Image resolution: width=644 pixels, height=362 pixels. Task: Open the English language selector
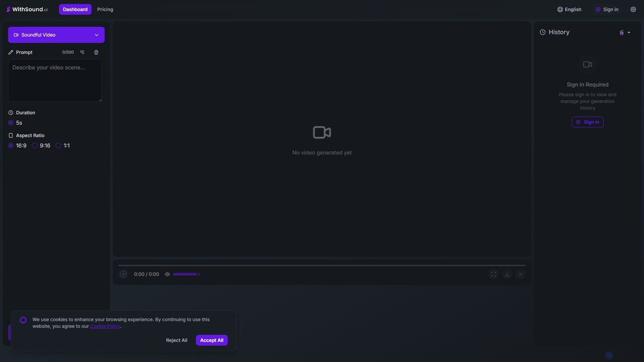coord(569,10)
